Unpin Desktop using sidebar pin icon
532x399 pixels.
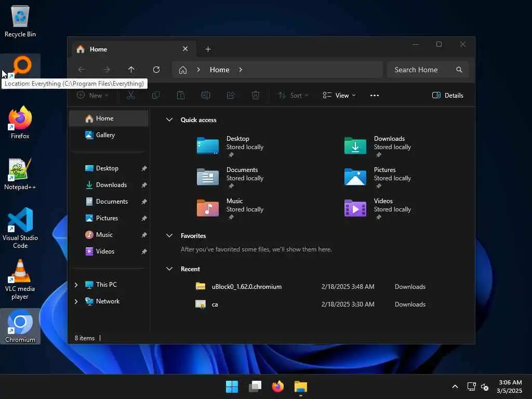point(144,168)
